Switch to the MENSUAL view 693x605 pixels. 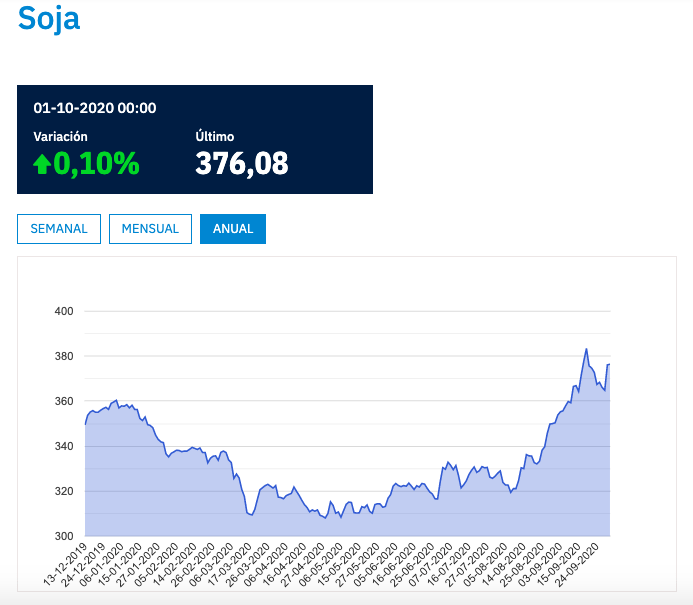coord(150,229)
